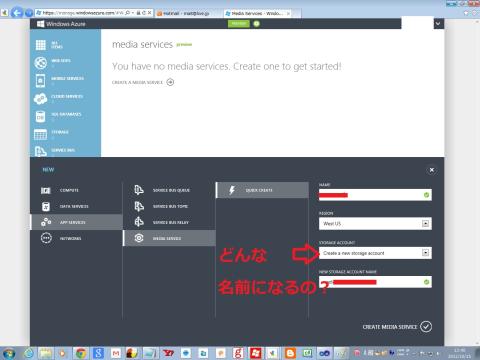Close the NEW panel with the X button

(x=432, y=170)
